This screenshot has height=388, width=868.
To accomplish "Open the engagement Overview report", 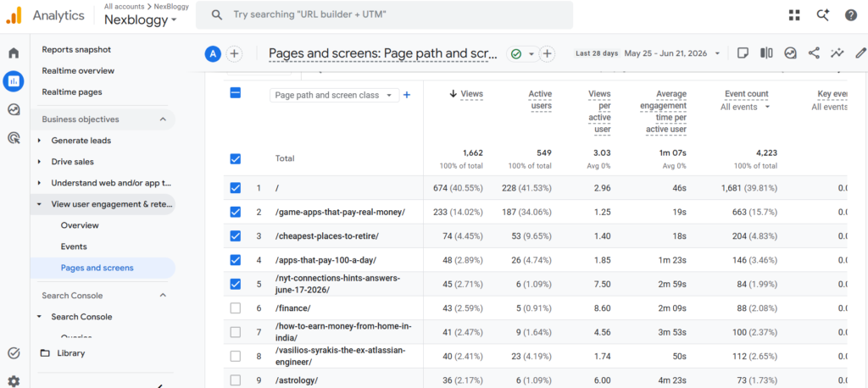I will tap(80, 225).
